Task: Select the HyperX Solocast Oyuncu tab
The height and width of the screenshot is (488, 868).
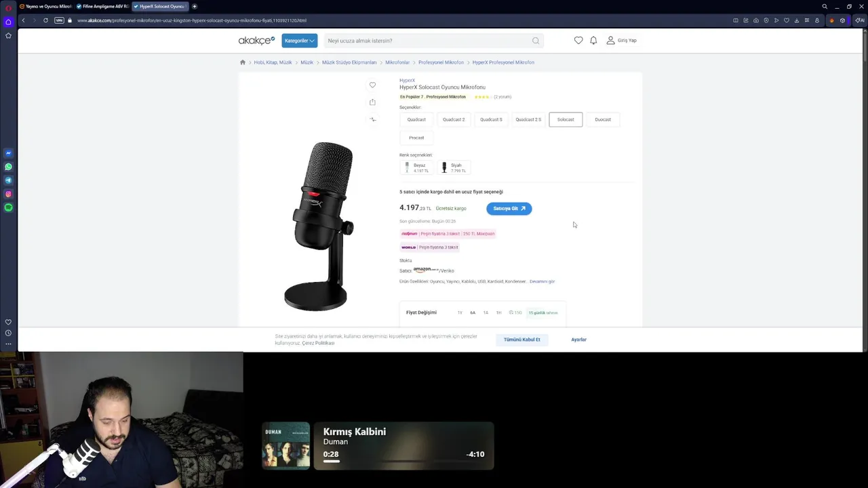Action: 159,6
